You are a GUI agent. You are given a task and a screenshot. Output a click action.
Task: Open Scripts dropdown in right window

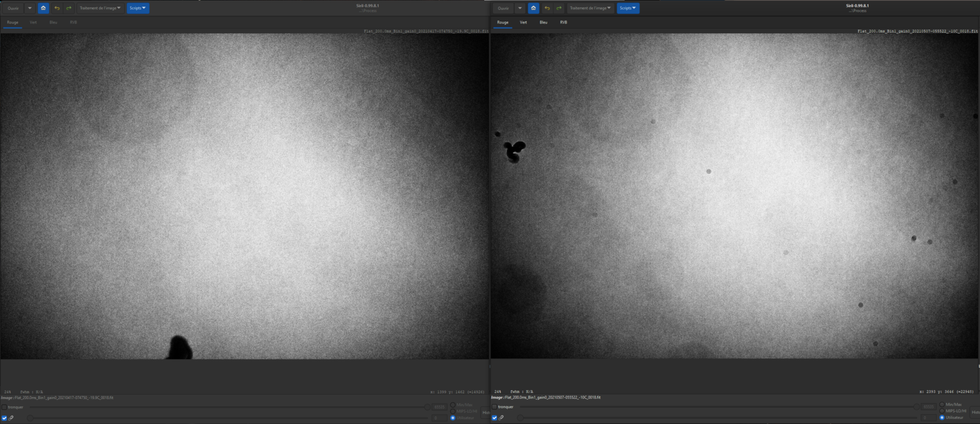[628, 8]
